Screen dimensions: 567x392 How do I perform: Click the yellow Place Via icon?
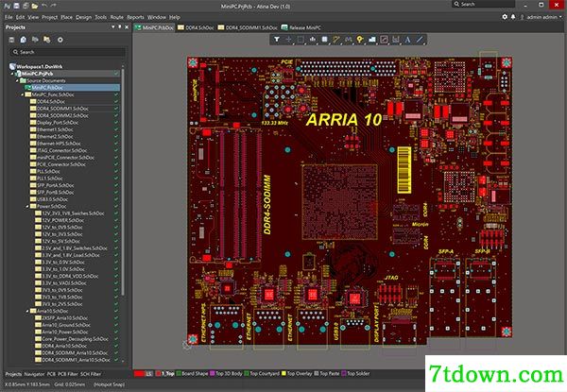(x=360, y=40)
